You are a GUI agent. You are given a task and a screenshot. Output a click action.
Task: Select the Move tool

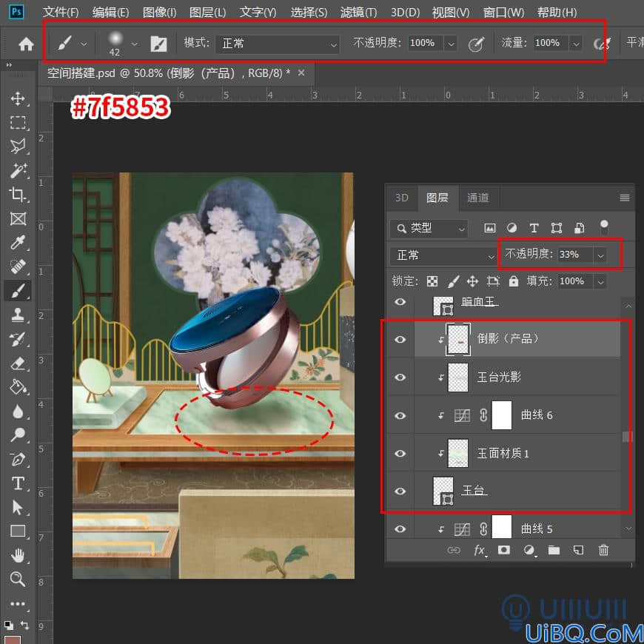pos(17,98)
